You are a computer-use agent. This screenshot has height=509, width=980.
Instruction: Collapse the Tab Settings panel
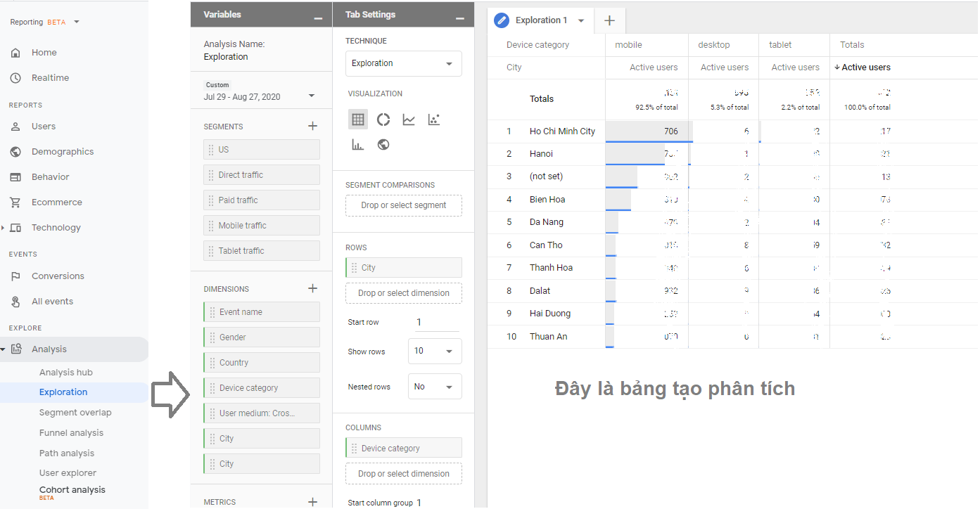coord(460,17)
